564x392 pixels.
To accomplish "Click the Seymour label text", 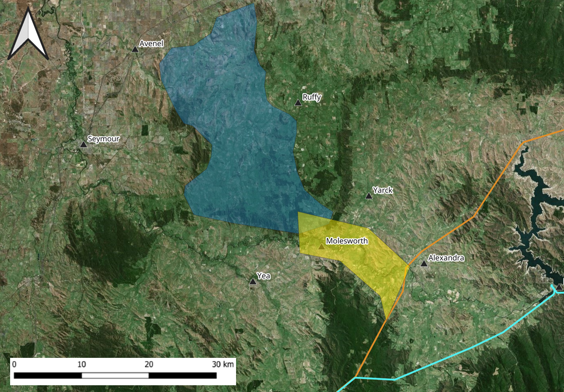I will (104, 139).
